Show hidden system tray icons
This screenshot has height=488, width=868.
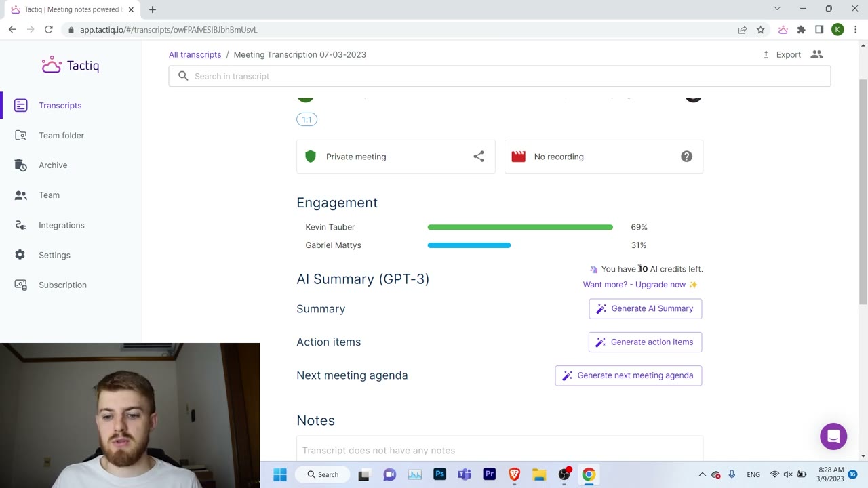point(703,474)
